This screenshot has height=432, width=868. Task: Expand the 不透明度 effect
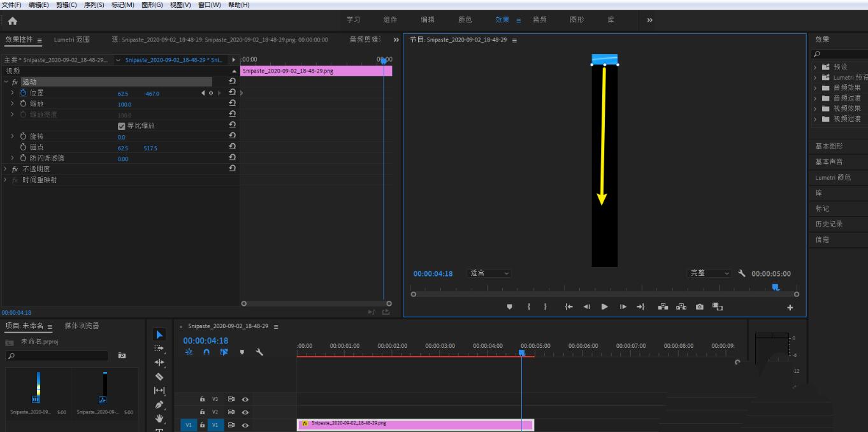point(6,169)
